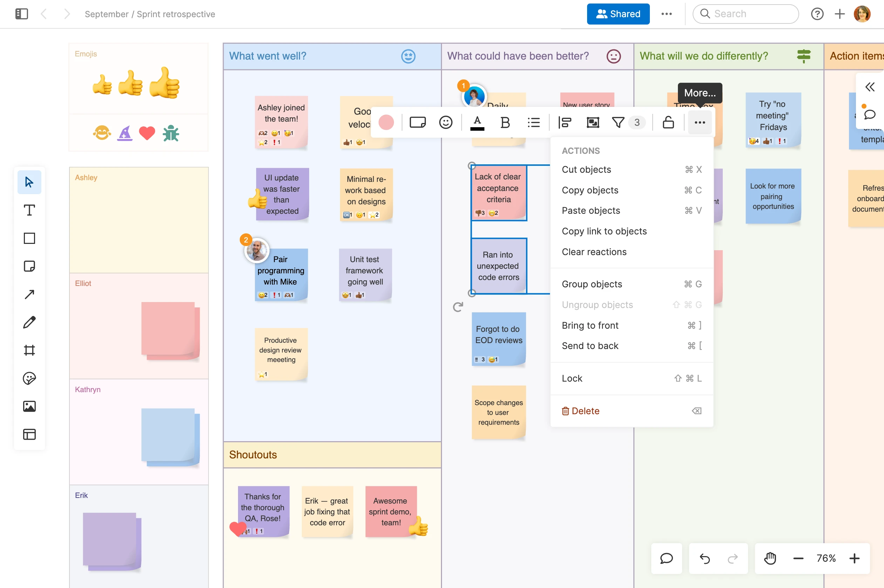Select the arrow connector tool
The height and width of the screenshot is (588, 884).
(x=29, y=294)
